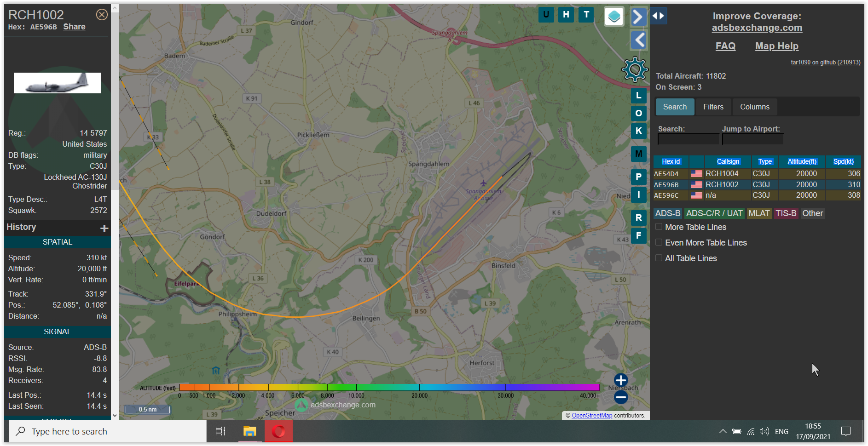Toggle the L map button
This screenshot has height=446, width=868.
pyautogui.click(x=639, y=96)
